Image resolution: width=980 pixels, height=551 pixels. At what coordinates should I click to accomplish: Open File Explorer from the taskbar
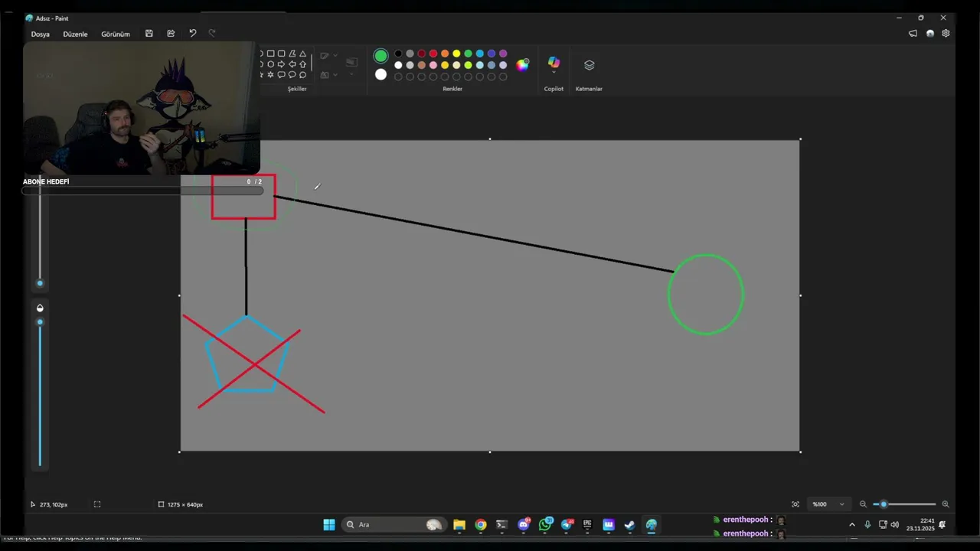click(459, 525)
